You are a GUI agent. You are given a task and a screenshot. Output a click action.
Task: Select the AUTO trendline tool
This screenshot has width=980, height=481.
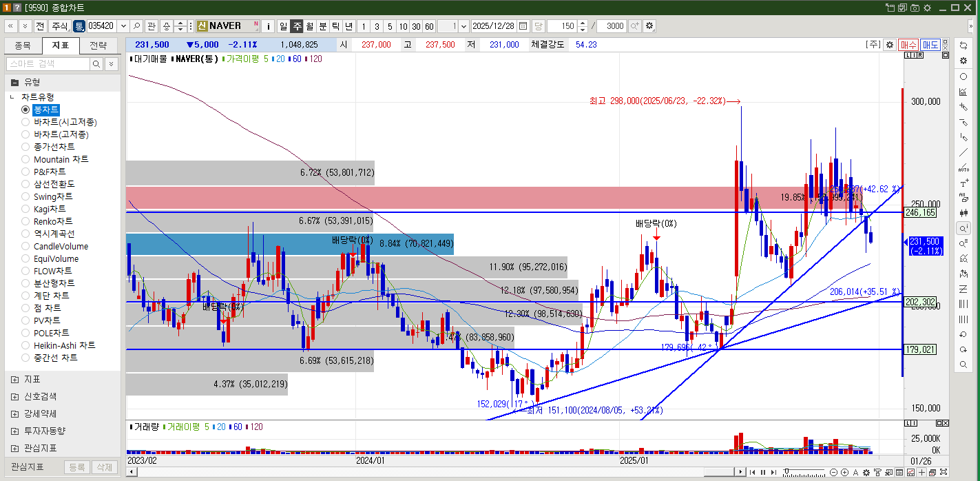click(963, 168)
